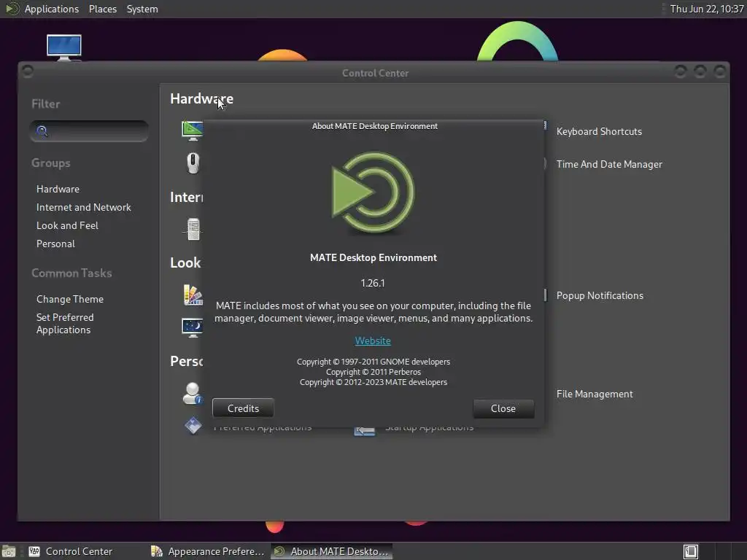Image resolution: width=747 pixels, height=560 pixels.
Task: Click the Filter search field in Control Center
Action: click(89, 131)
